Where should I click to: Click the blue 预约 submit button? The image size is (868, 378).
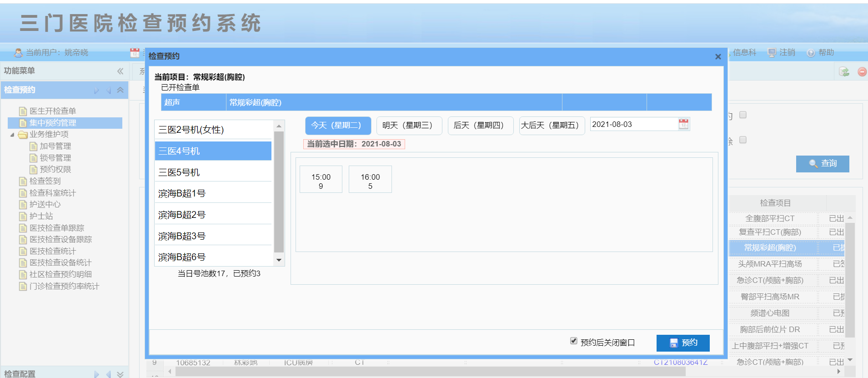(x=682, y=343)
